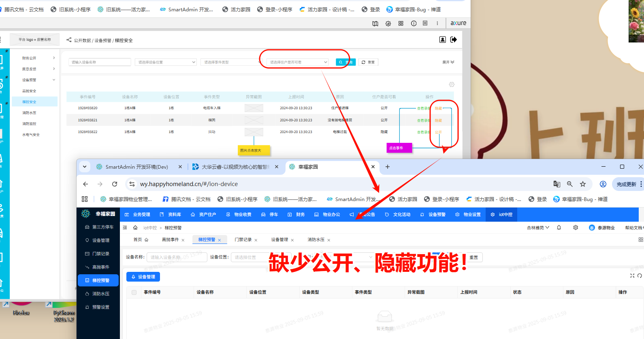
Task: Reload the wy.happyhomeland.cn page
Action: [x=115, y=184]
